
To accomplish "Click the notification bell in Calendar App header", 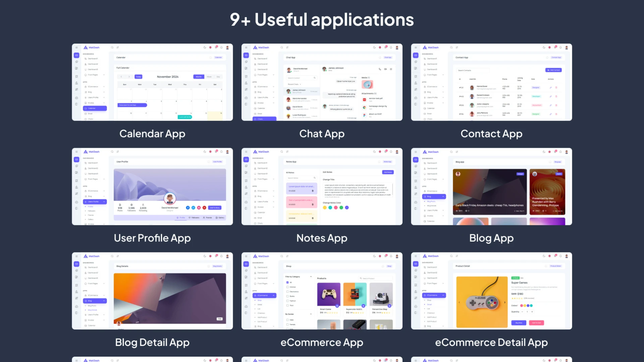I will click(221, 48).
